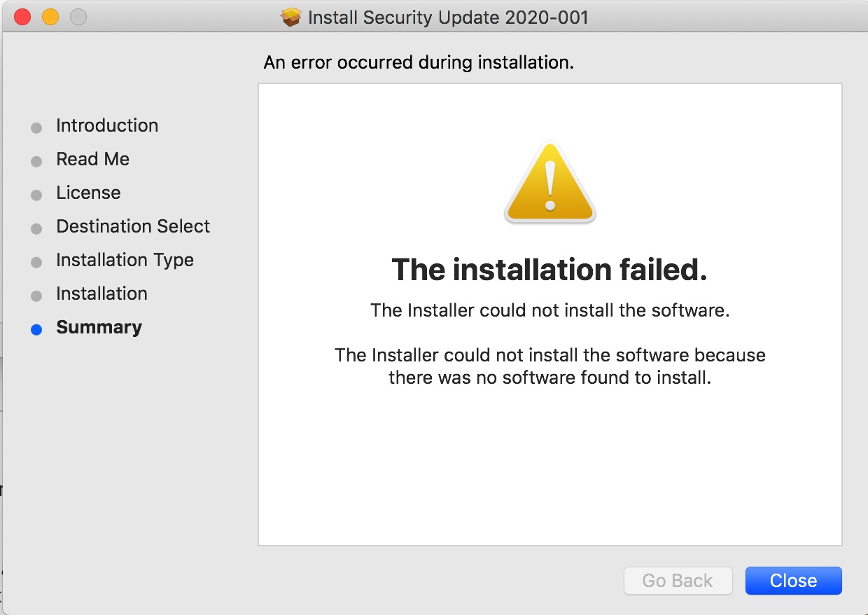The width and height of the screenshot is (868, 615).
Task: Click the yellow warning triangle icon
Action: [549, 184]
